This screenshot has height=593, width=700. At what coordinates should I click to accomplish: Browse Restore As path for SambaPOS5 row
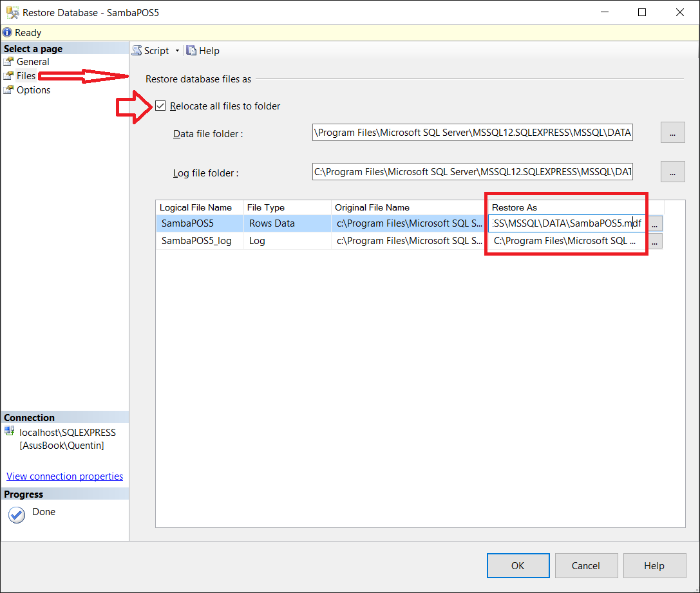click(x=655, y=224)
